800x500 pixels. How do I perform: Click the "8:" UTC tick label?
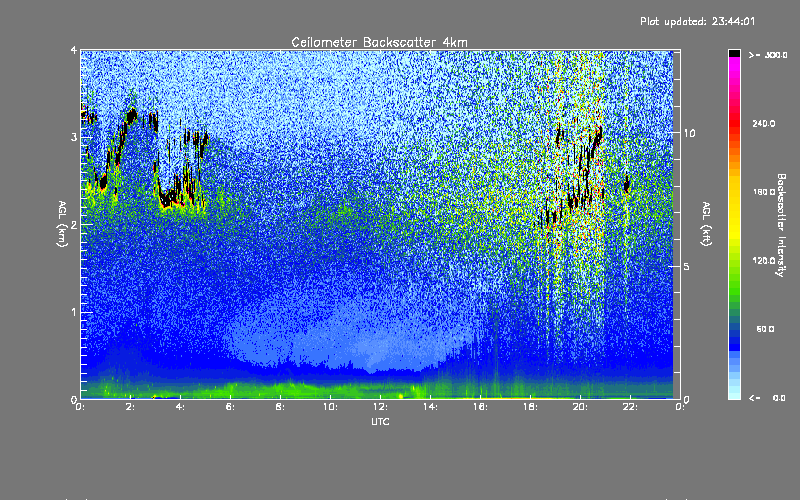tap(281, 407)
